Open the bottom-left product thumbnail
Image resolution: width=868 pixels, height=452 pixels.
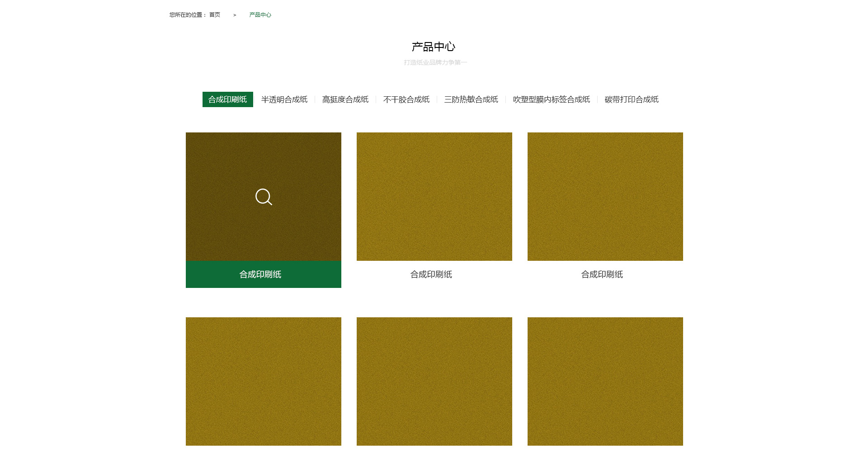(x=263, y=381)
